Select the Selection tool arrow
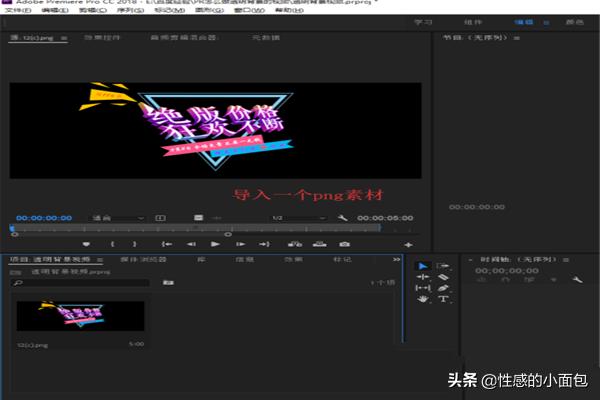Viewport: 600px width, 400px height. tap(423, 266)
